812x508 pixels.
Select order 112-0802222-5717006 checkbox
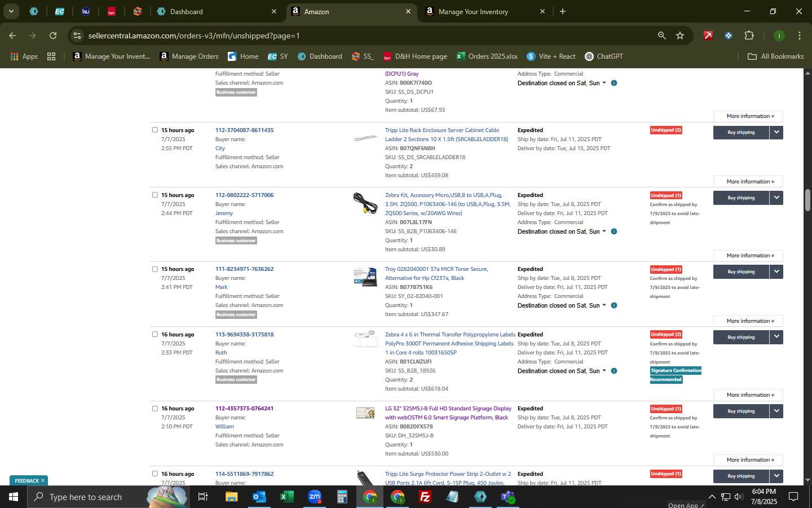tap(155, 195)
